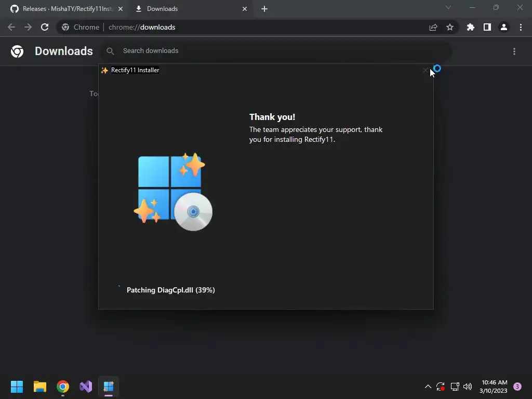Click the Patching DiagCpl.dll progress text
532x399 pixels.
coord(170,290)
